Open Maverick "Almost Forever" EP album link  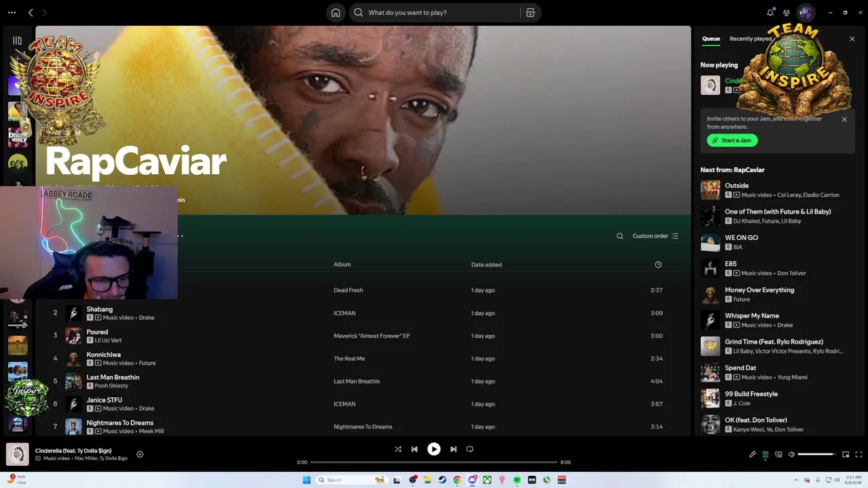tap(372, 335)
